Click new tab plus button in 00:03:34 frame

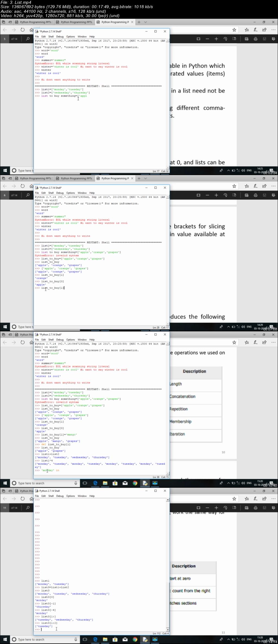click(x=139, y=22)
